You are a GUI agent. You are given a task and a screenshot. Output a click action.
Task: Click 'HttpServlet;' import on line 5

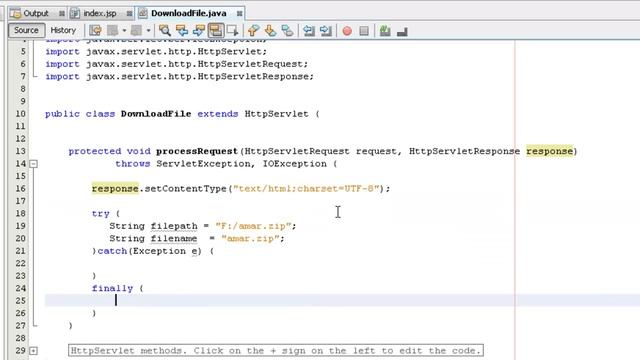point(232,51)
